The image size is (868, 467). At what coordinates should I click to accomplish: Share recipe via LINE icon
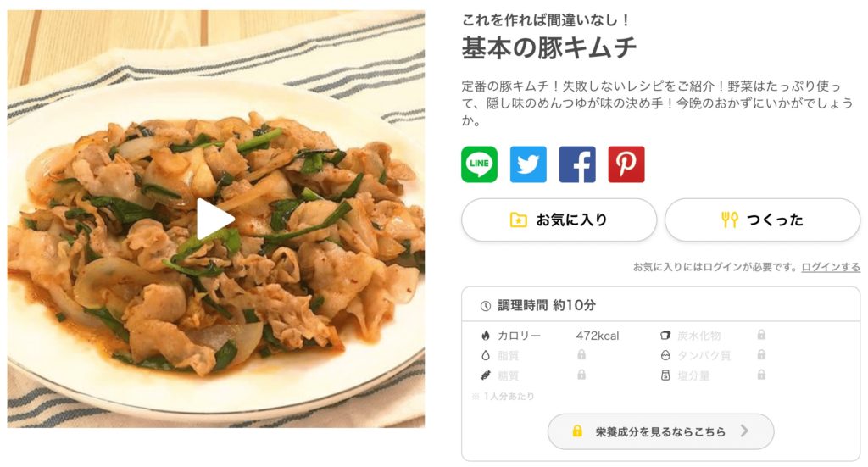[480, 164]
